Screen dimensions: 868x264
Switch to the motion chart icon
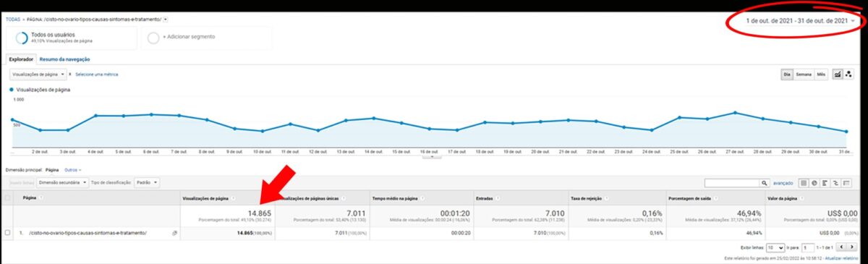[849, 74]
